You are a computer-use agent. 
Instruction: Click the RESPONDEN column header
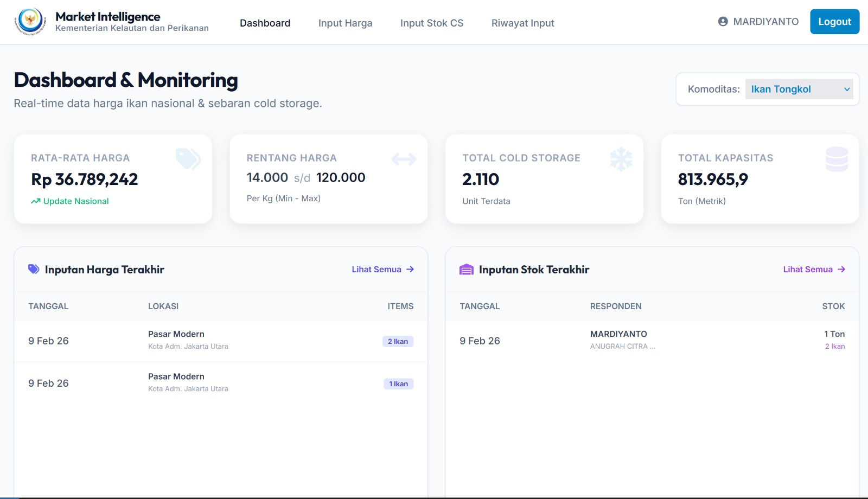tap(616, 306)
